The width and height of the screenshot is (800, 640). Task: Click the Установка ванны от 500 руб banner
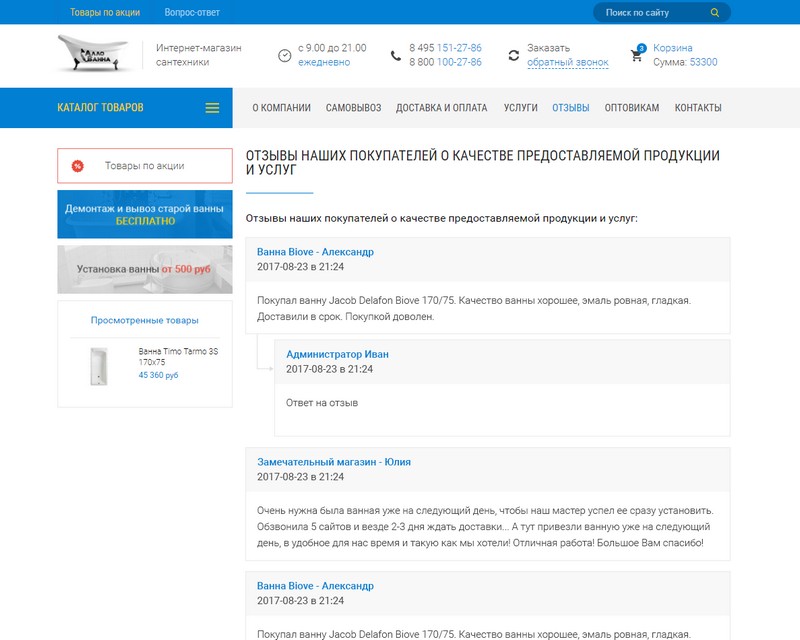[145, 269]
